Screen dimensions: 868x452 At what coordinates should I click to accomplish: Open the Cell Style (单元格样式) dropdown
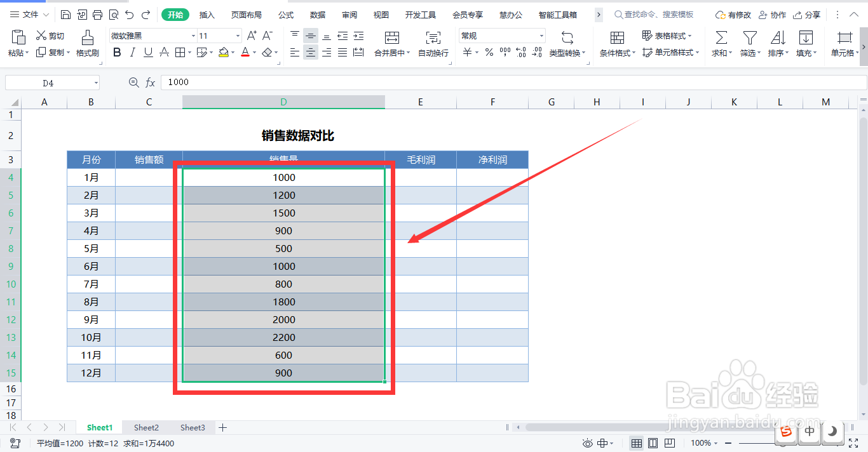coord(670,53)
